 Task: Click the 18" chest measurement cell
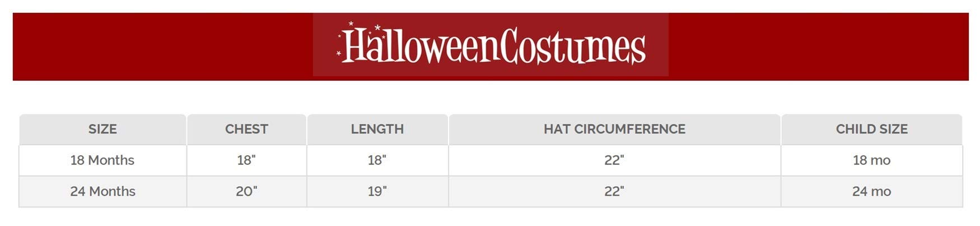tap(246, 160)
